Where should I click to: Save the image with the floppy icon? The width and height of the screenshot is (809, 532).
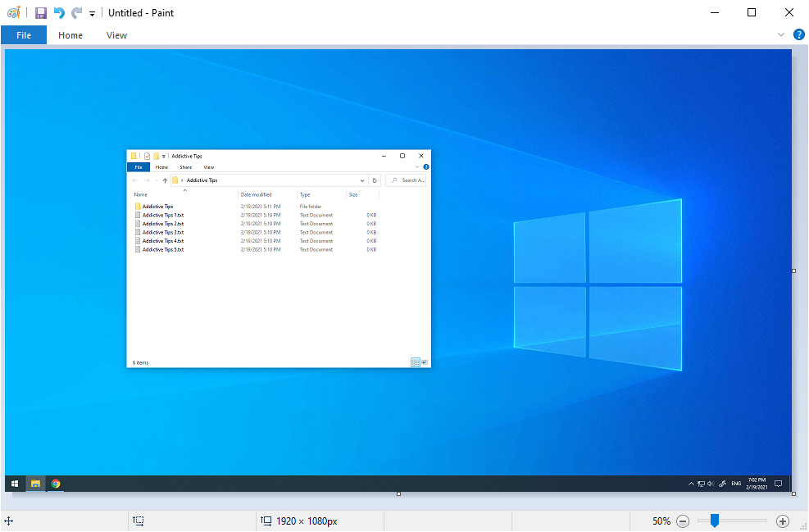click(41, 13)
